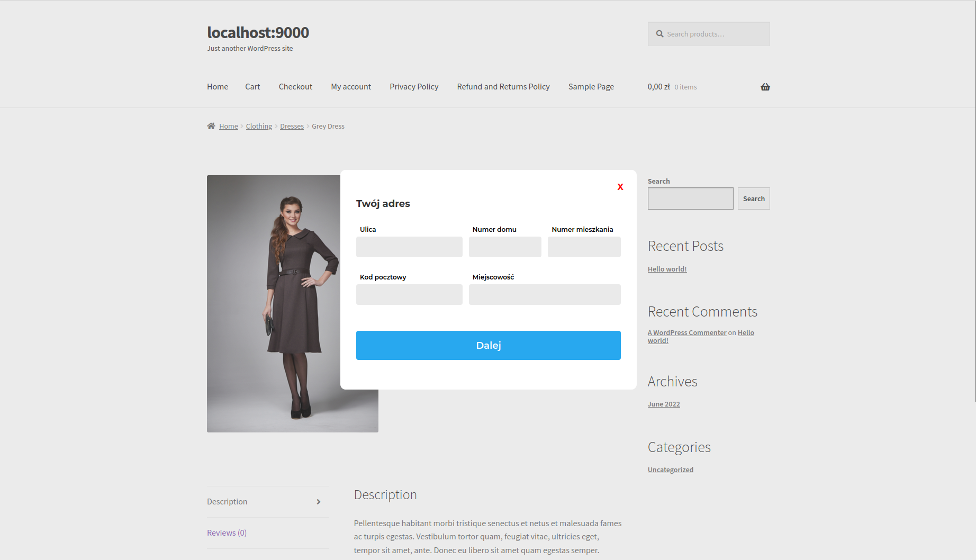Click the sidebar Search button
Screen dimensions: 976x560
tap(754, 198)
